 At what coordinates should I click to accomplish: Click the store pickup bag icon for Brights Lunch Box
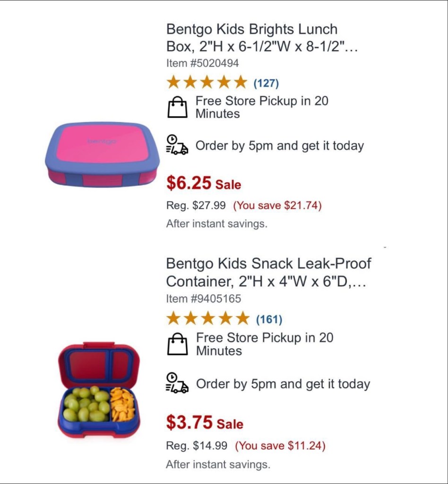click(177, 107)
